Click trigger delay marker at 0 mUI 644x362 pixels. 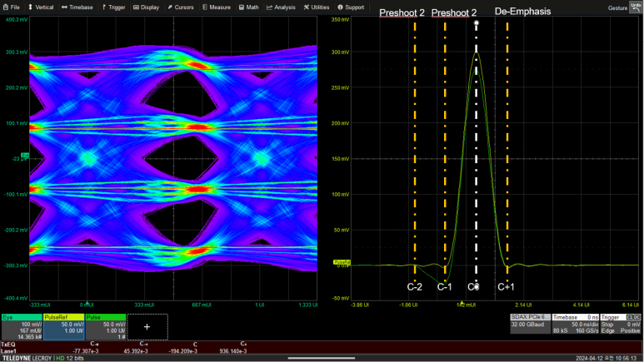point(87,301)
